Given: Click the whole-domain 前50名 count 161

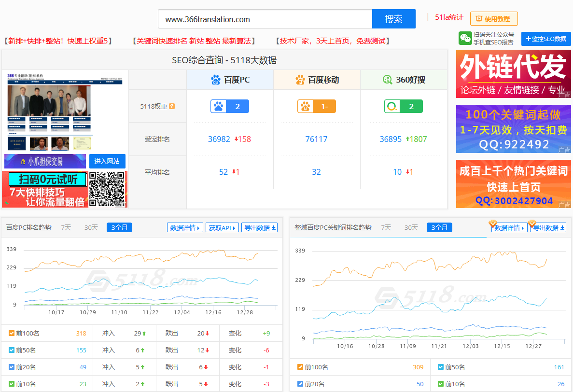Looking at the screenshot, I should [x=559, y=367].
